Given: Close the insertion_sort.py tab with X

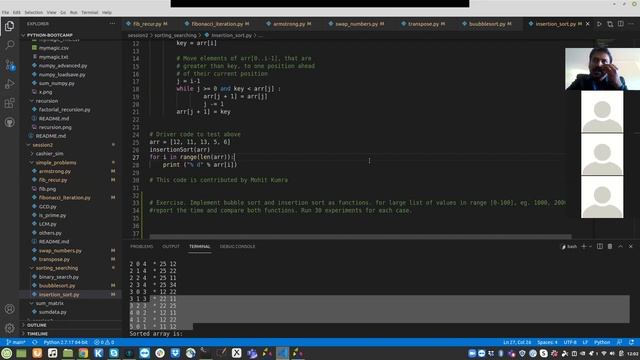Looking at the screenshot, I should [588, 24].
